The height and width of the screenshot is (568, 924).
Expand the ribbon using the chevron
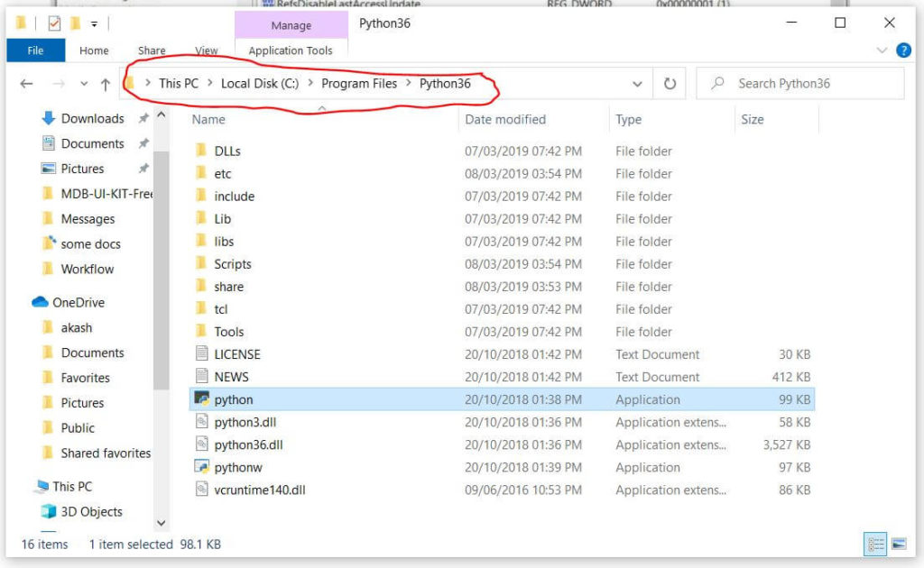882,50
